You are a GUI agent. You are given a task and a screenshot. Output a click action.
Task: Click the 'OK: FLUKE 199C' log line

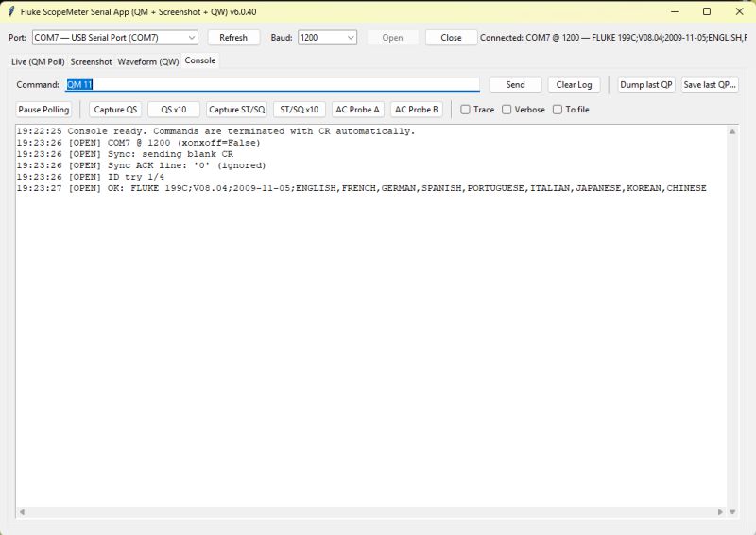(x=361, y=188)
